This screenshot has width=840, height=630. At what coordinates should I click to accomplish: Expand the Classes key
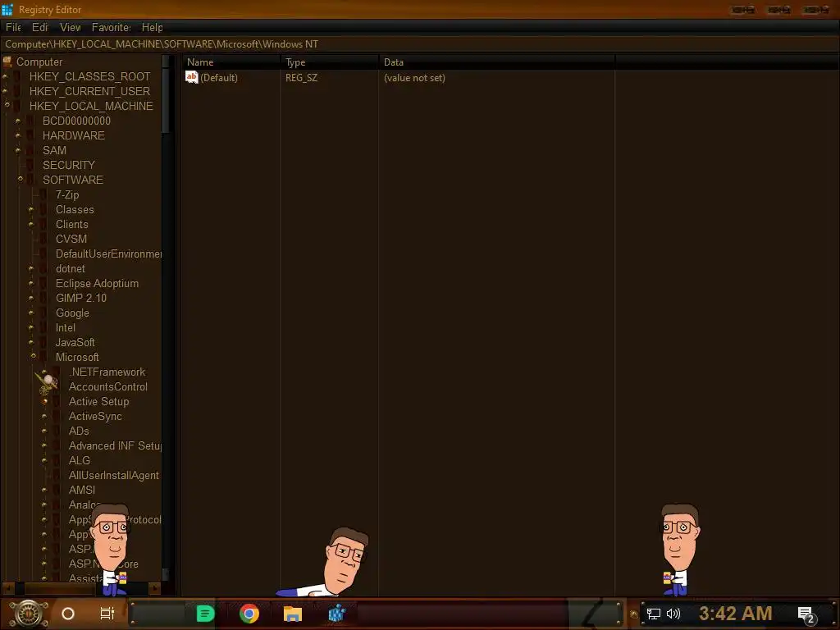pos(31,209)
